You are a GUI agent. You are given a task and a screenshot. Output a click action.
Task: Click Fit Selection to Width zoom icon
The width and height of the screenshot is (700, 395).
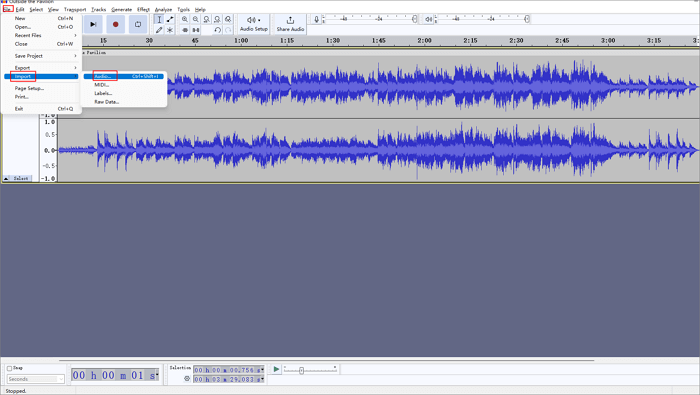click(206, 19)
